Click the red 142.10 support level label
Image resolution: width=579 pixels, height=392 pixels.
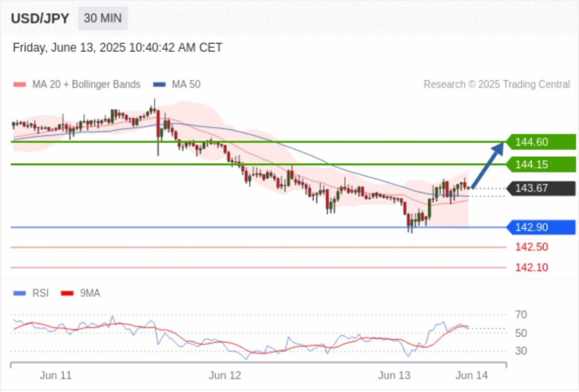coord(531,267)
